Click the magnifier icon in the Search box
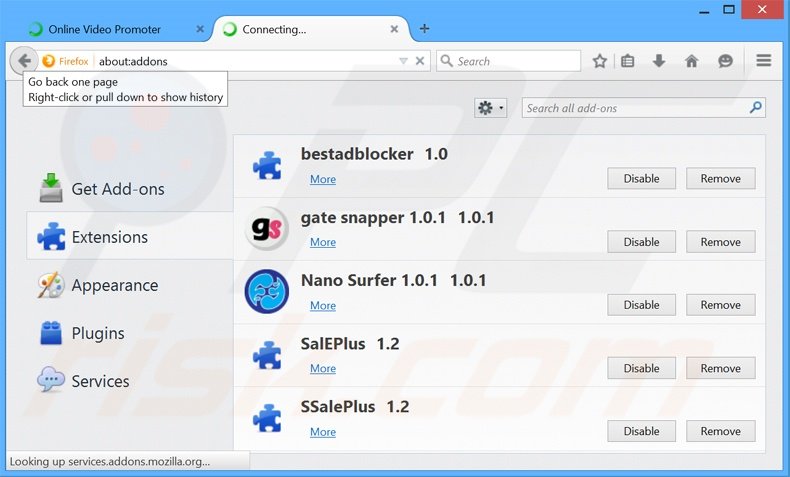 (446, 61)
